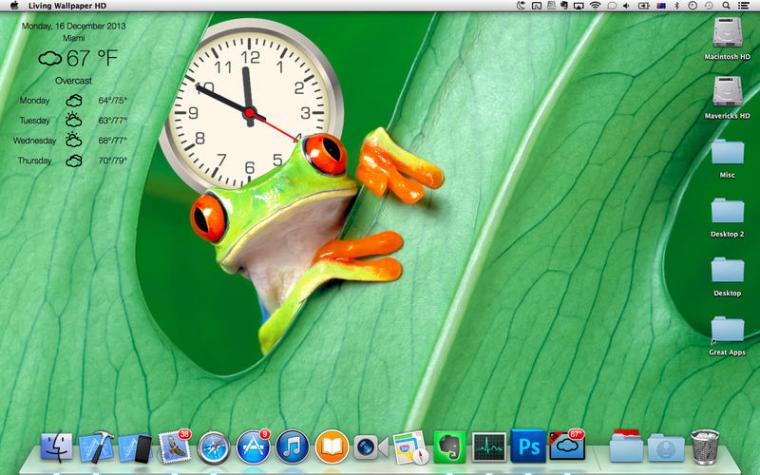
Task: Open Maps from the Dock
Action: (411, 447)
